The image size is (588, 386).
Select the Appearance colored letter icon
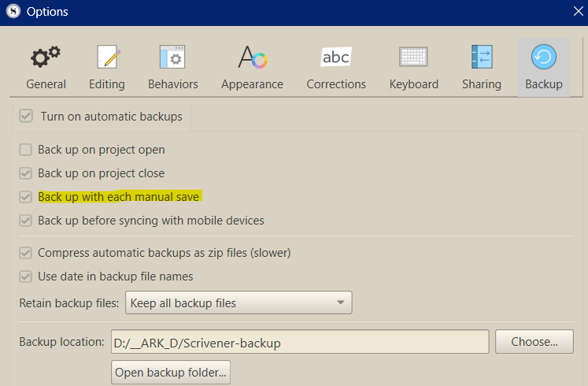253,58
